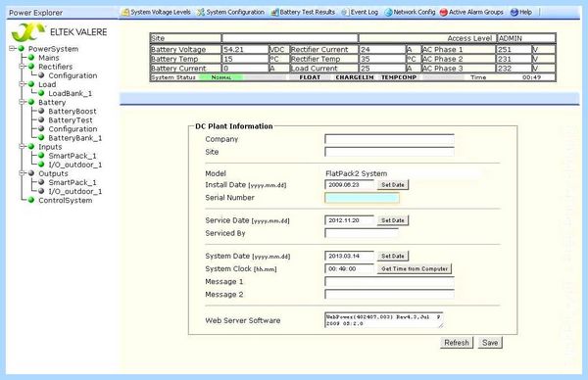The width and height of the screenshot is (588, 380).
Task: Click the highlighted Serial Number field
Action: (x=362, y=198)
